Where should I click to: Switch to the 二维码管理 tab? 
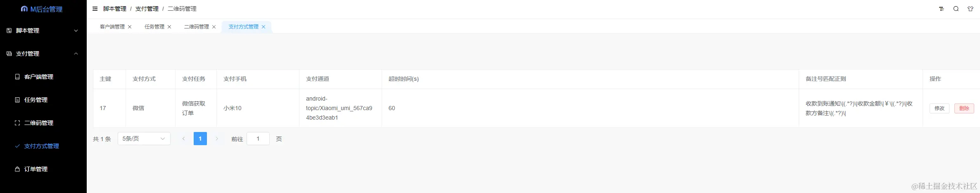click(x=197, y=27)
